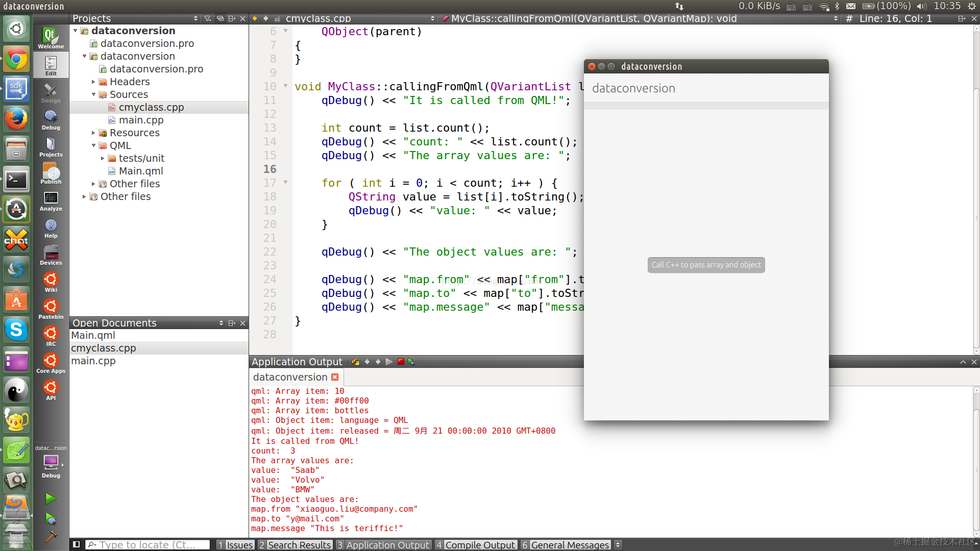
Task: Open the Projects view selector dropdown
Action: [196, 18]
